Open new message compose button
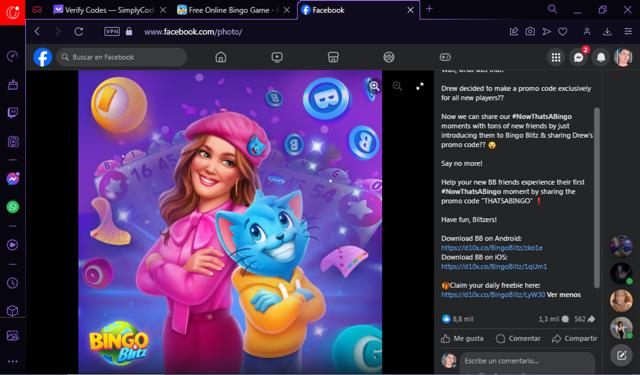 tap(621, 355)
